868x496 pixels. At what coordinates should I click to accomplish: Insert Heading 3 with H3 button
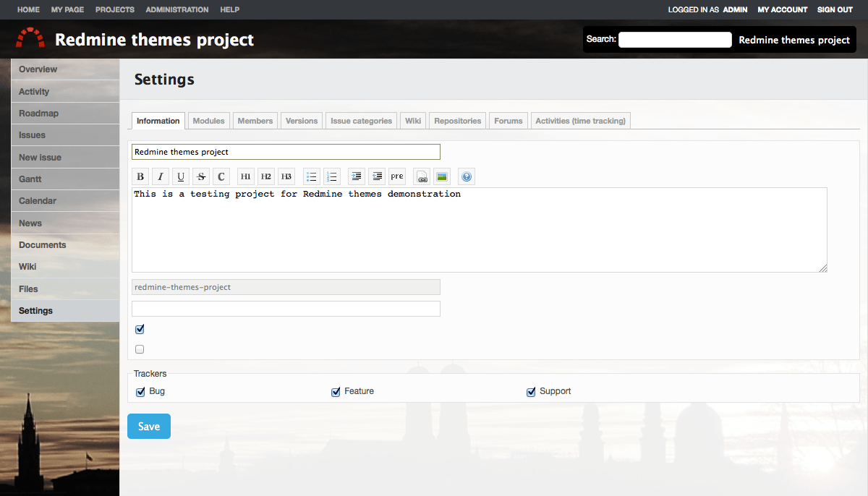coord(286,176)
